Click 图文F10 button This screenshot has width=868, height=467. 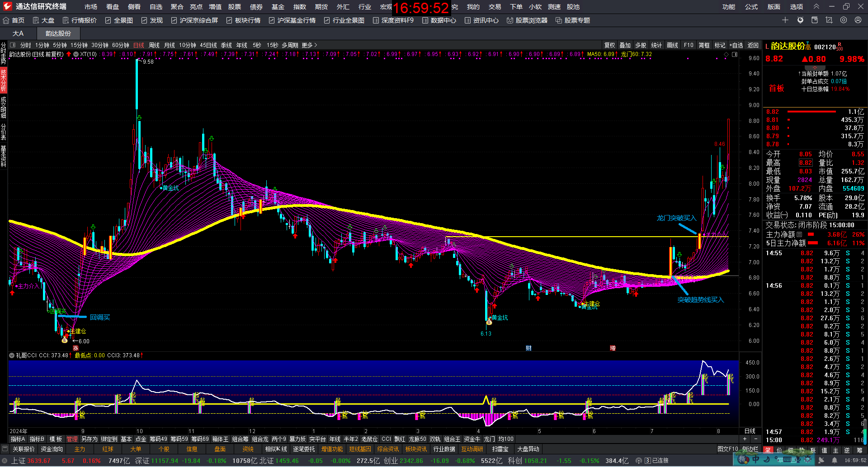pyautogui.click(x=727, y=449)
